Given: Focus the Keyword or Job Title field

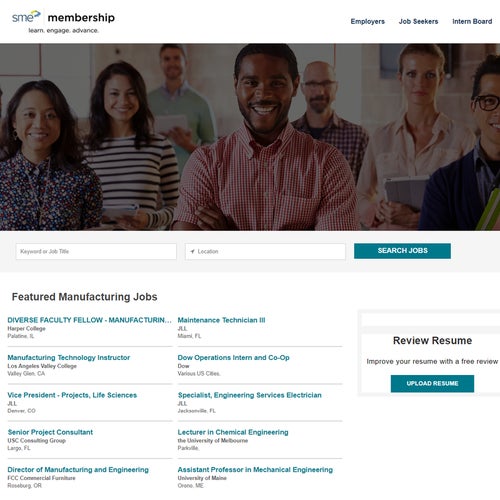Looking at the screenshot, I should tap(96, 252).
